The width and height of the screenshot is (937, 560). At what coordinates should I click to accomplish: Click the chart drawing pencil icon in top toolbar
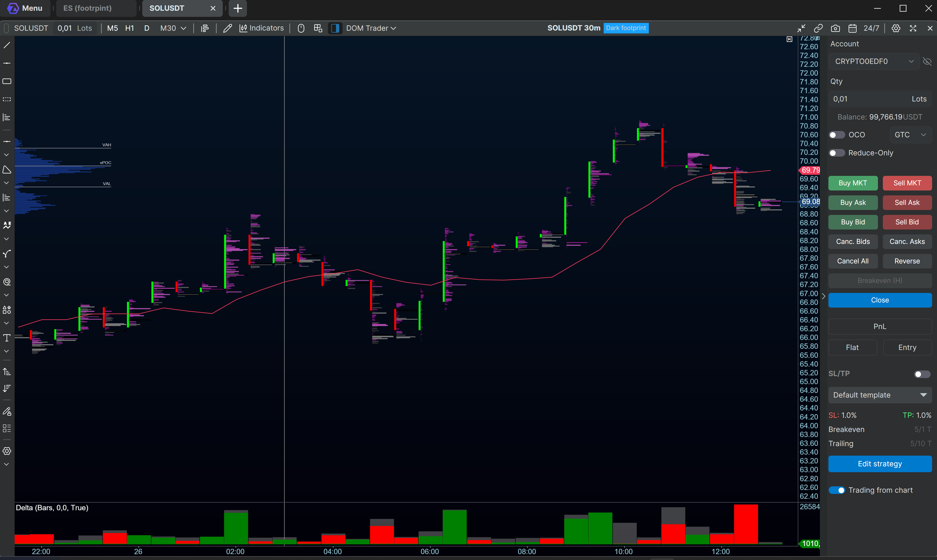click(227, 28)
